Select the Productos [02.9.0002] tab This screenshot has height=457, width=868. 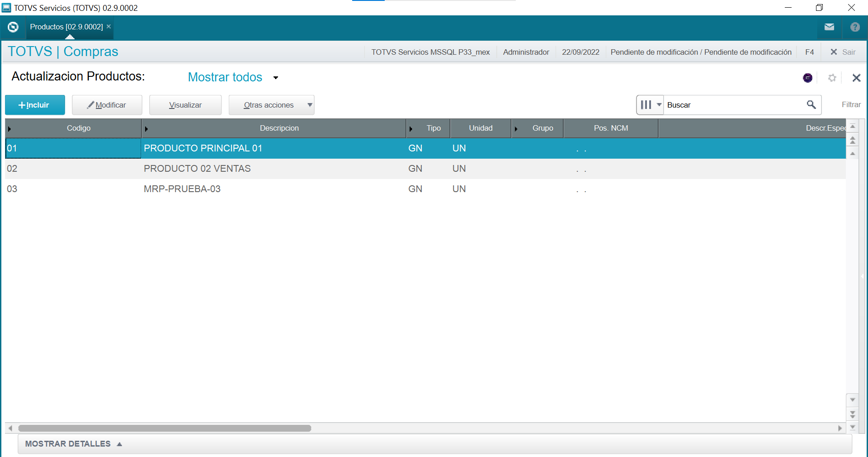[66, 27]
